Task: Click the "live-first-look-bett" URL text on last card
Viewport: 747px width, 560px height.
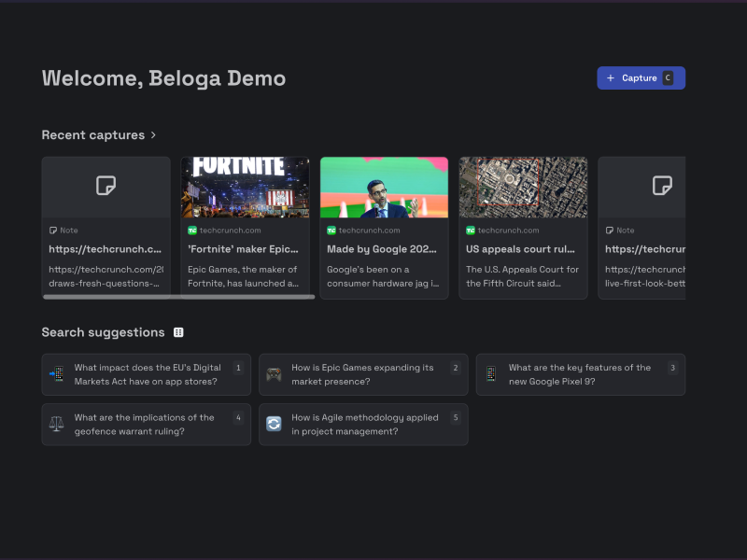Action: click(x=645, y=284)
